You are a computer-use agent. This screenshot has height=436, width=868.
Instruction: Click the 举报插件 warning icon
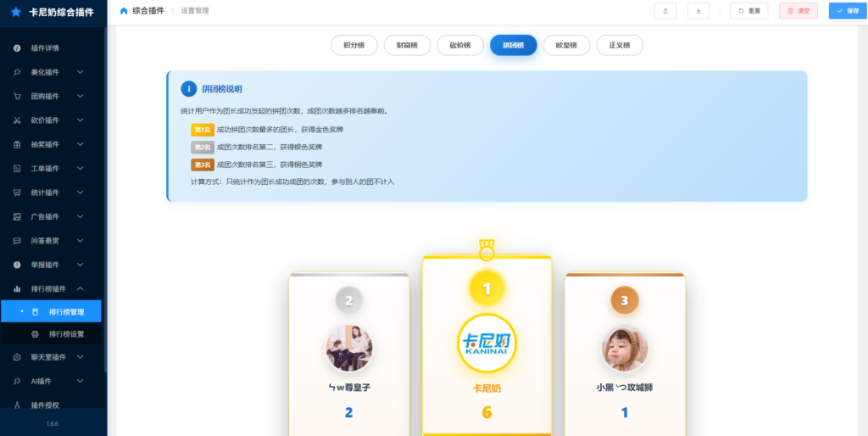click(17, 265)
